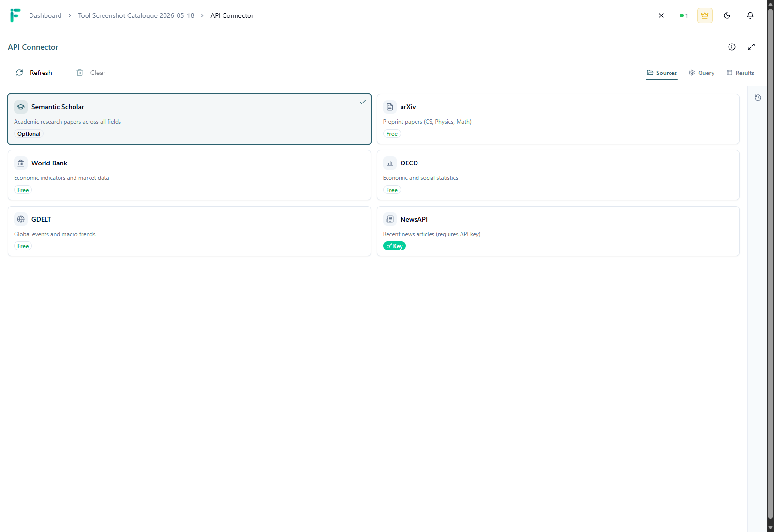
Task: Click 'Global events and macro trends' text
Action: [x=55, y=234]
